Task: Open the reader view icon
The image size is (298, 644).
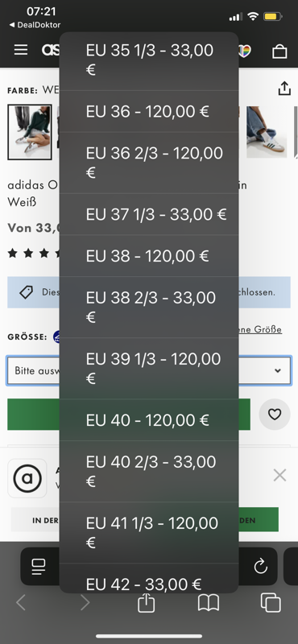Action: 39,567
